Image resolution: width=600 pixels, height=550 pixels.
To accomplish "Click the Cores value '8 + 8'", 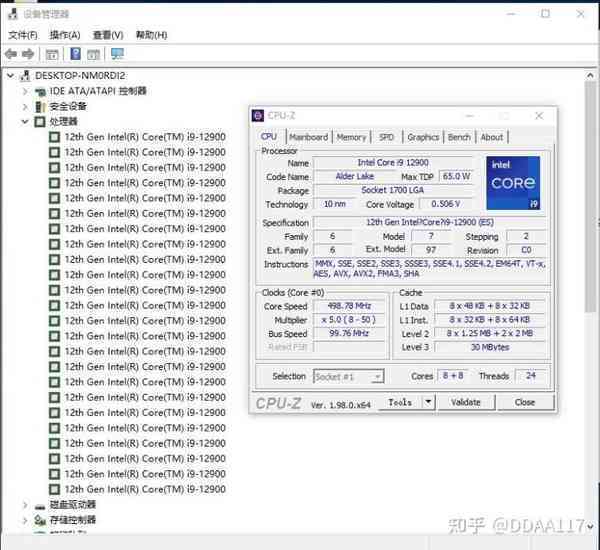I will click(453, 376).
